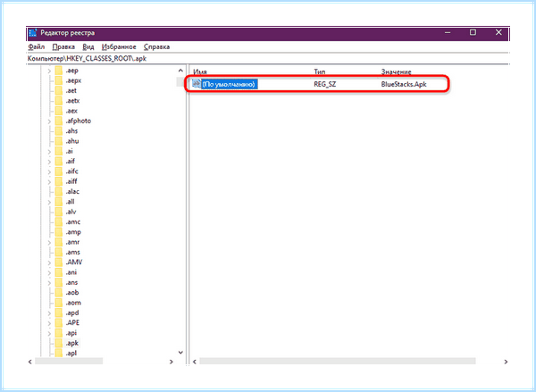Expand the .APE key node
This screenshot has width=536, height=392.
coord(49,323)
